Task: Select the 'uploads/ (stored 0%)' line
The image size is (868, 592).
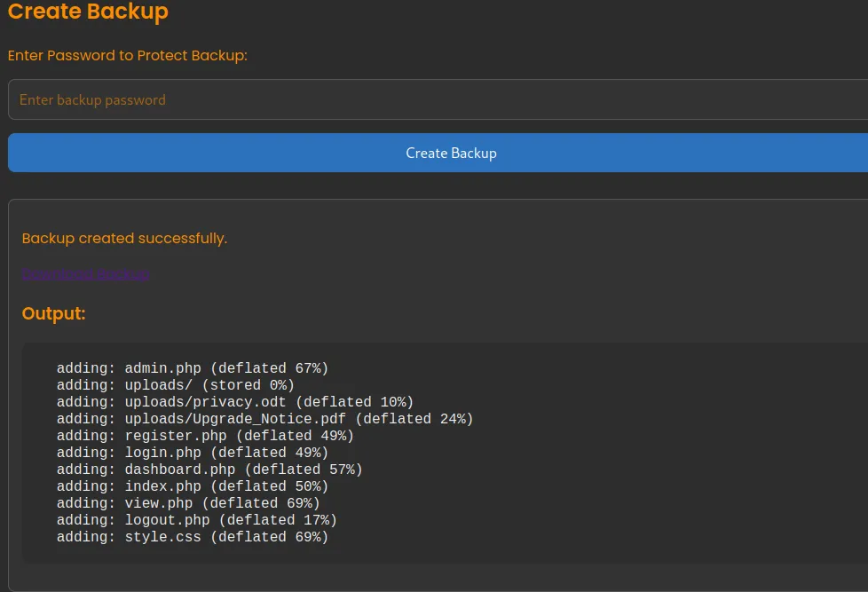Action: point(176,385)
